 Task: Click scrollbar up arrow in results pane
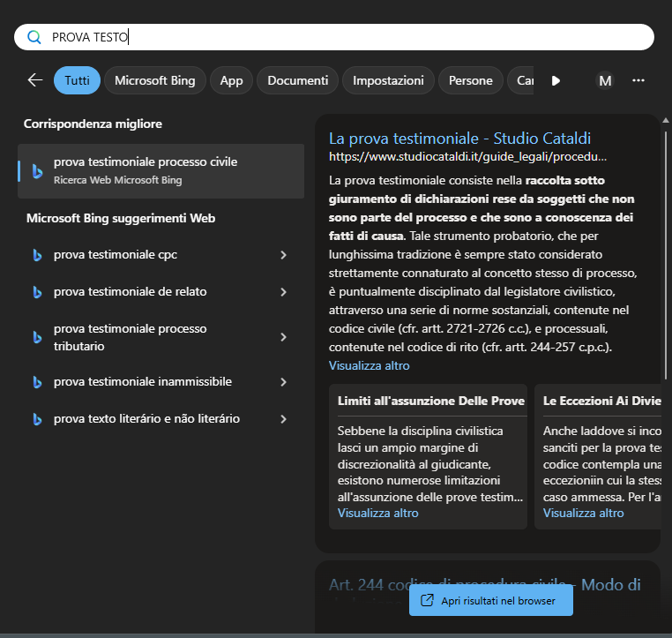tap(666, 121)
